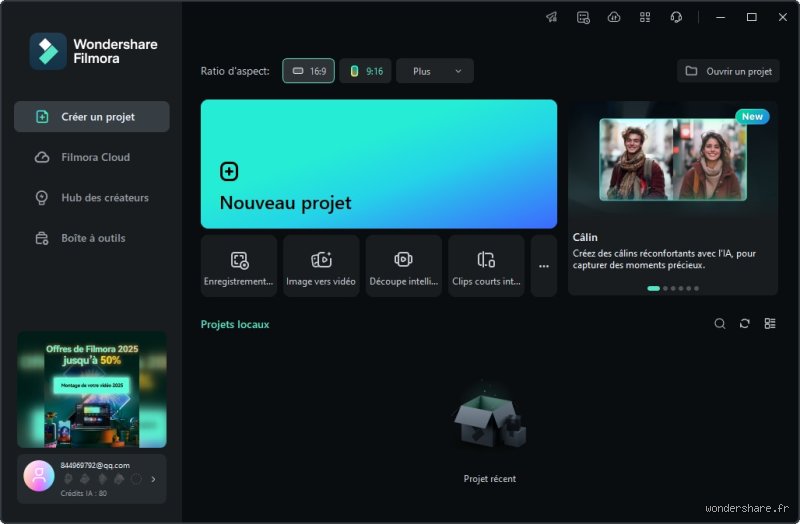Viewport: 800px width, 524px height.
Task: Click the cloud download icon in top bar
Action: pyautogui.click(x=614, y=17)
